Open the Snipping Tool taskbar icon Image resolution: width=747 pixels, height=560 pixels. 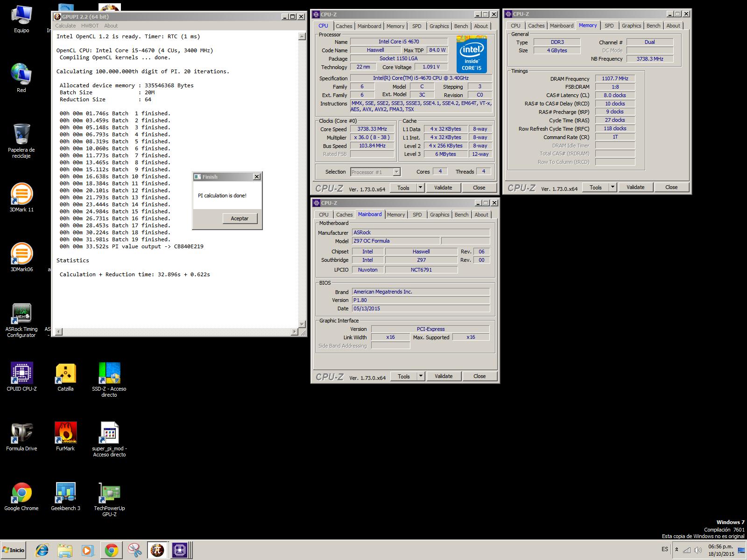click(x=134, y=550)
